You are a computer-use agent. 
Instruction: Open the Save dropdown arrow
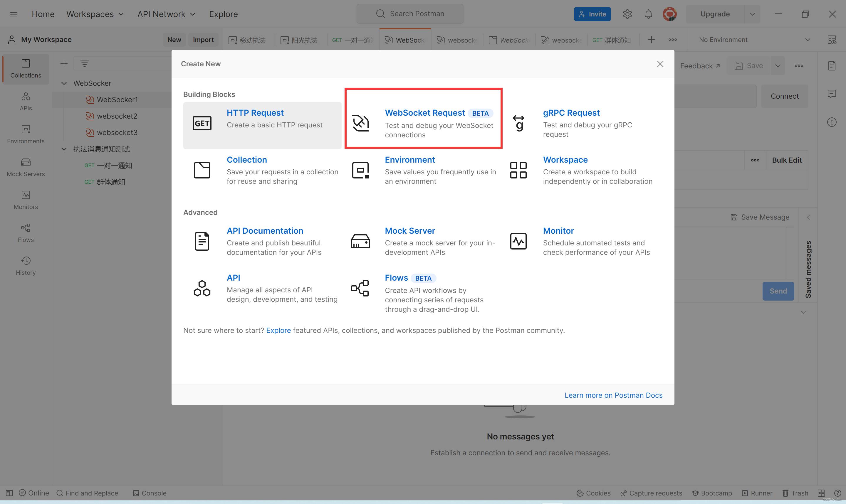[777, 65]
